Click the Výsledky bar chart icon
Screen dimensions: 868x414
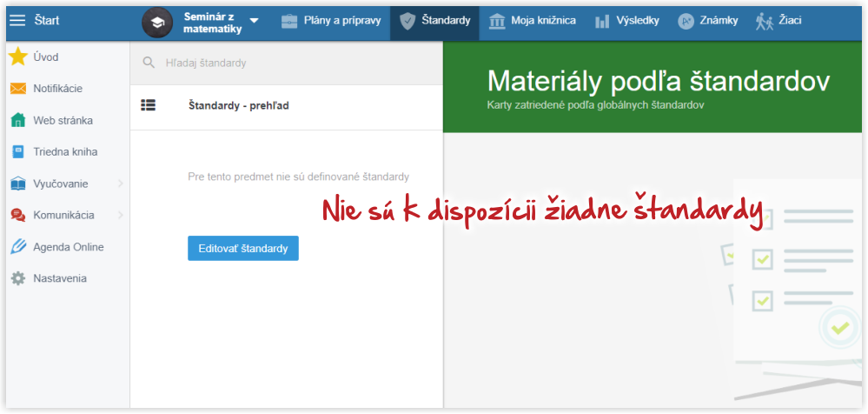click(x=602, y=22)
